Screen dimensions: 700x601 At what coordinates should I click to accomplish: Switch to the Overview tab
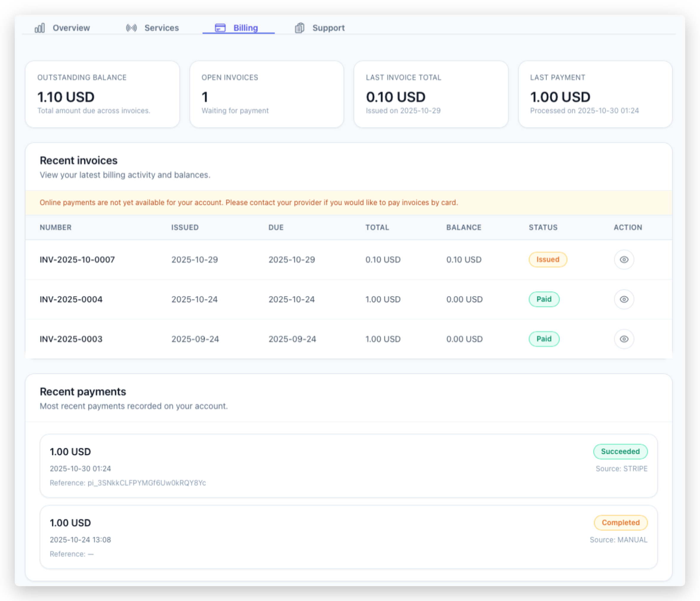point(71,28)
